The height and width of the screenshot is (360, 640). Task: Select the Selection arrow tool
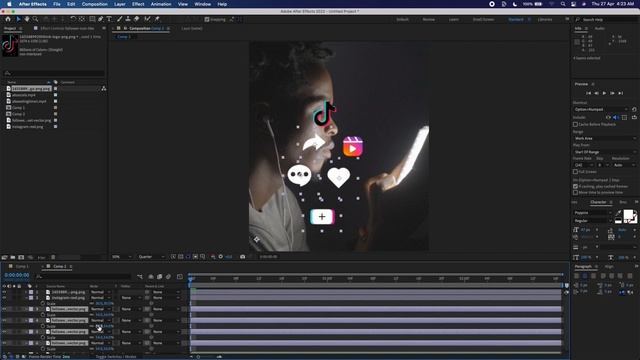click(18, 19)
